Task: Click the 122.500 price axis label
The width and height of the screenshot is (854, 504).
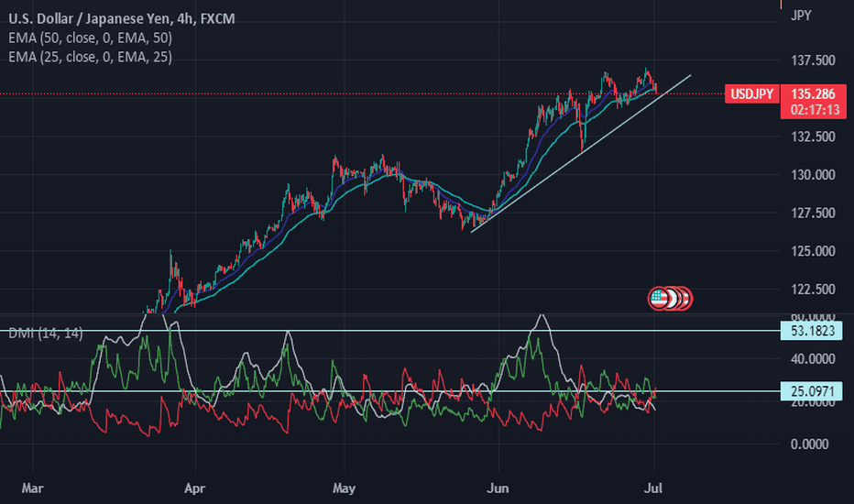Action: point(813,290)
